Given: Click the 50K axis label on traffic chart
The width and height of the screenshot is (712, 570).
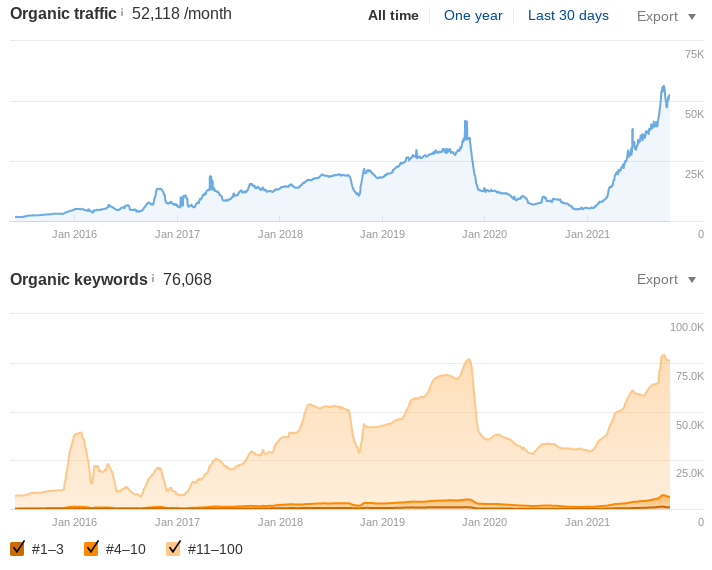Looking at the screenshot, I should (694, 114).
